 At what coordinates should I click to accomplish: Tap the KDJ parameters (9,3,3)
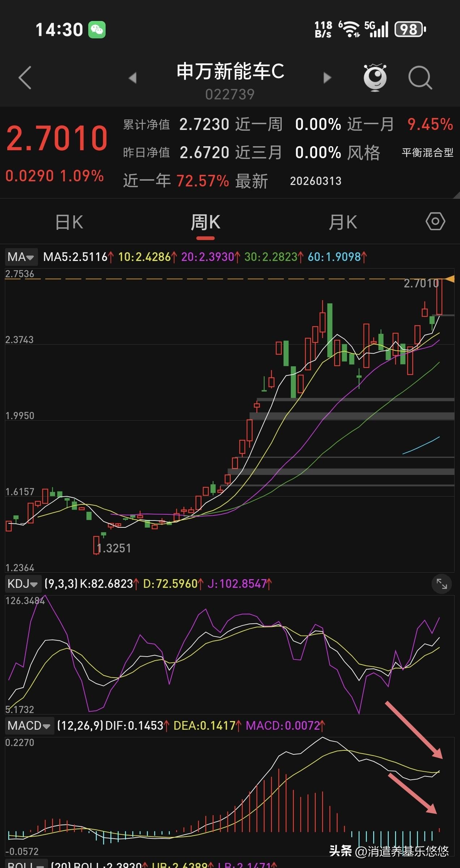pyautogui.click(x=61, y=583)
